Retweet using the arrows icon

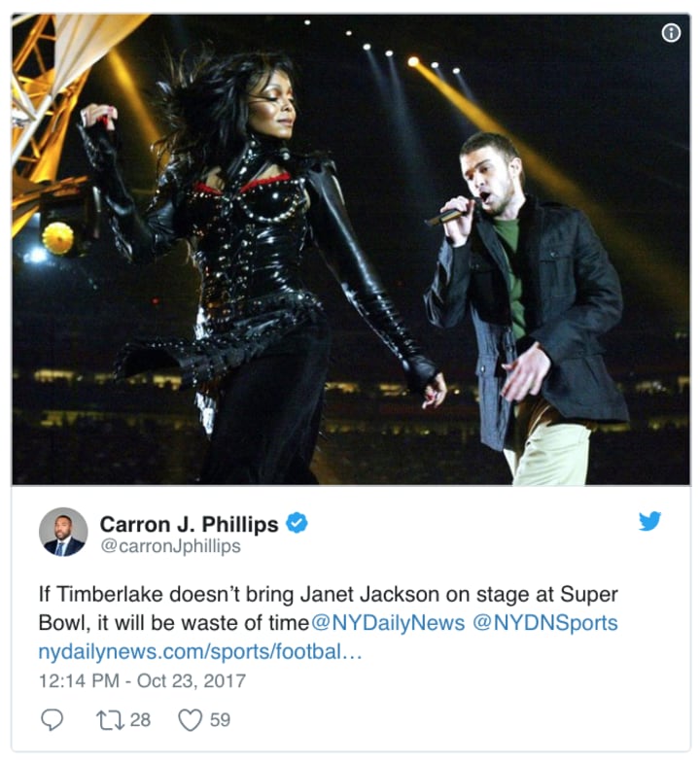(x=110, y=720)
